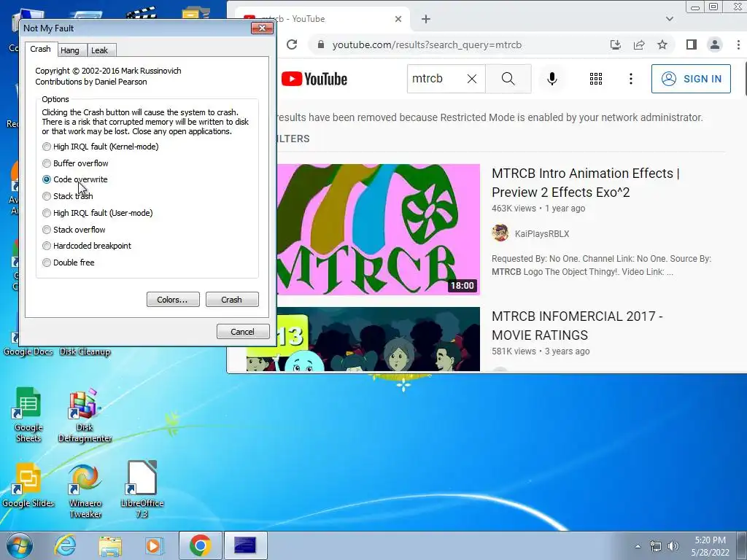Click the volume speaker tray icon

(673, 546)
